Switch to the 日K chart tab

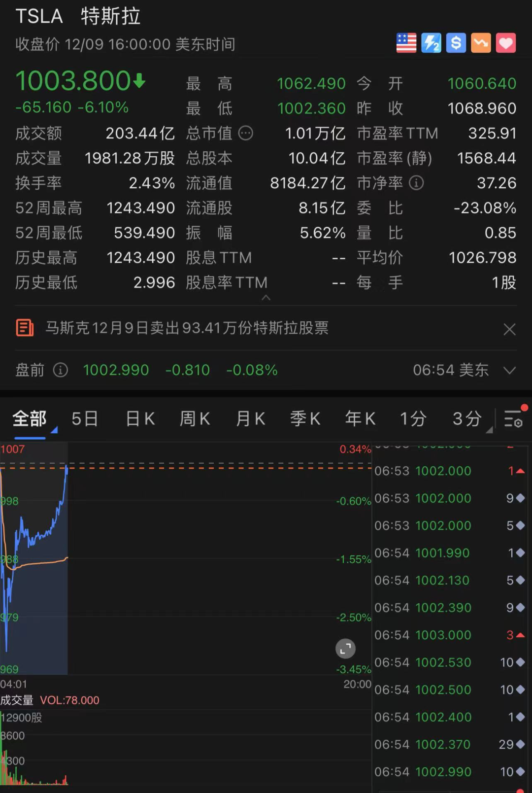[x=140, y=418]
